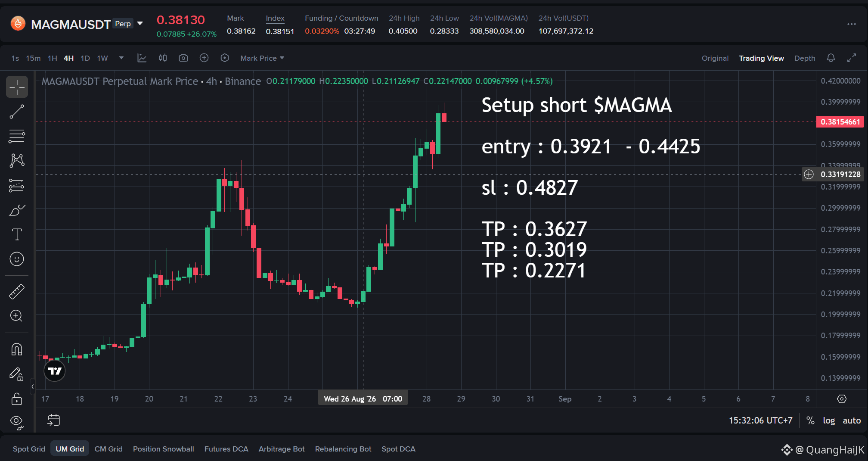The width and height of the screenshot is (868, 461).
Task: Click the MAGMA coin logo
Action: click(x=18, y=24)
